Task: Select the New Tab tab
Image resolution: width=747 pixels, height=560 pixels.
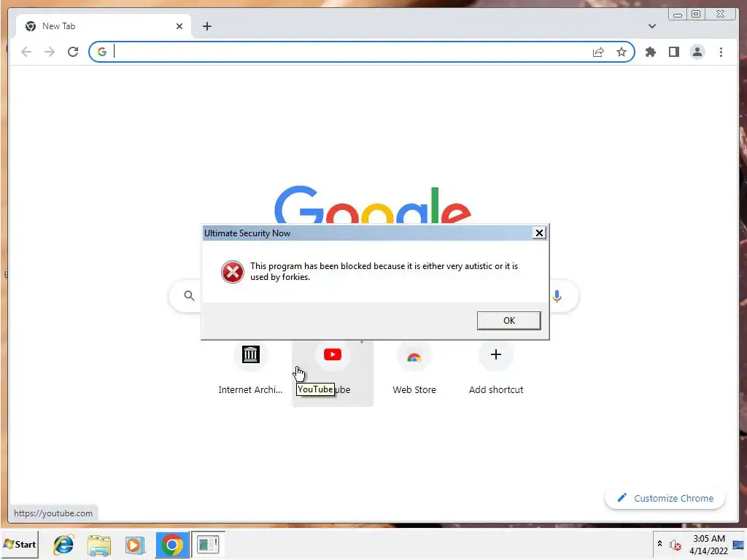Action: click(x=104, y=26)
